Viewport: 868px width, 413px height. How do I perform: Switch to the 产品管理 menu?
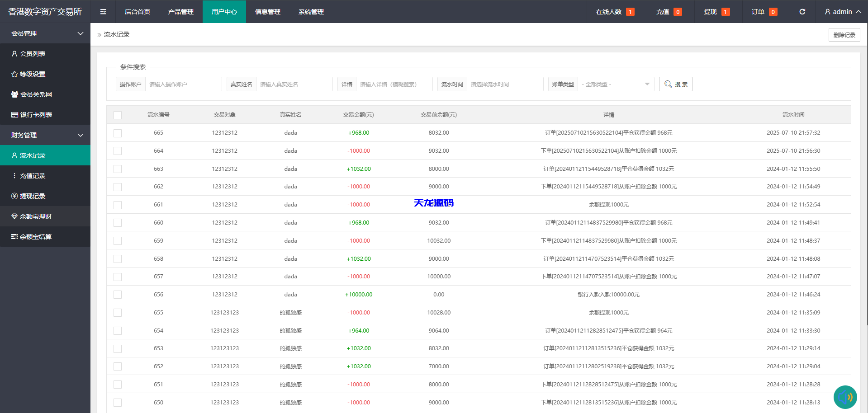point(180,12)
